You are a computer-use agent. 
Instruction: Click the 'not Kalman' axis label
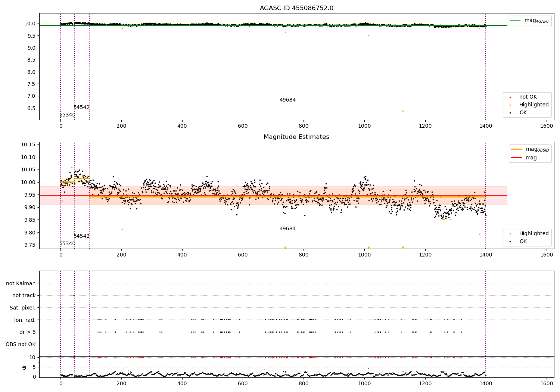pos(21,283)
